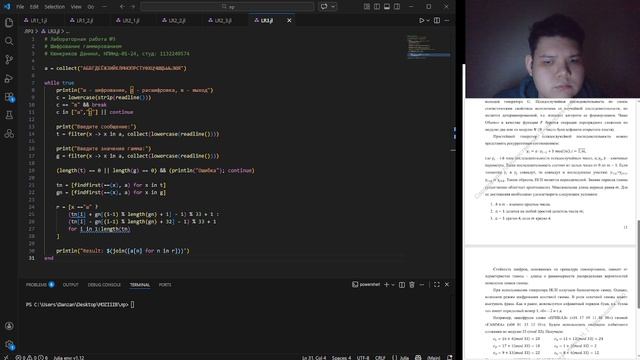Kill terminal with the trash icon
Viewport: 640px width, 360px height.
(412, 284)
